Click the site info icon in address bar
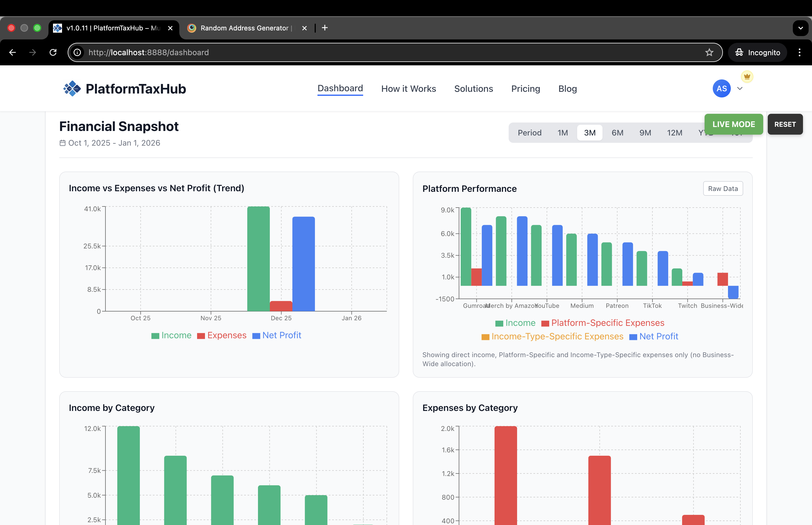Screen dimensions: 812x525 (x=78, y=52)
